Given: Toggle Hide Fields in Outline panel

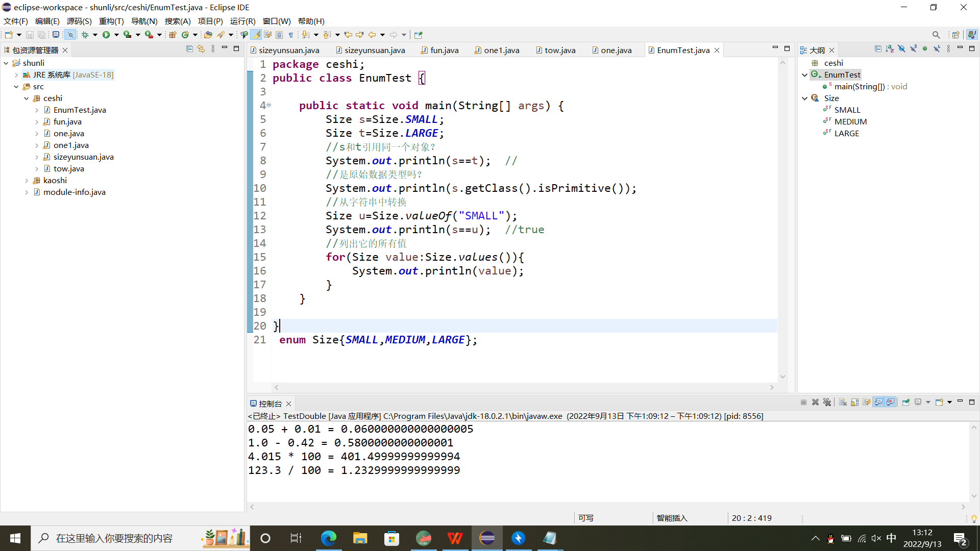Looking at the screenshot, I should pos(901,49).
